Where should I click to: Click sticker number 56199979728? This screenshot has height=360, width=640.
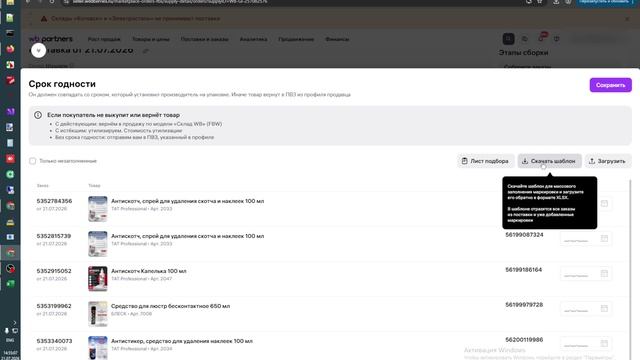coord(524,305)
